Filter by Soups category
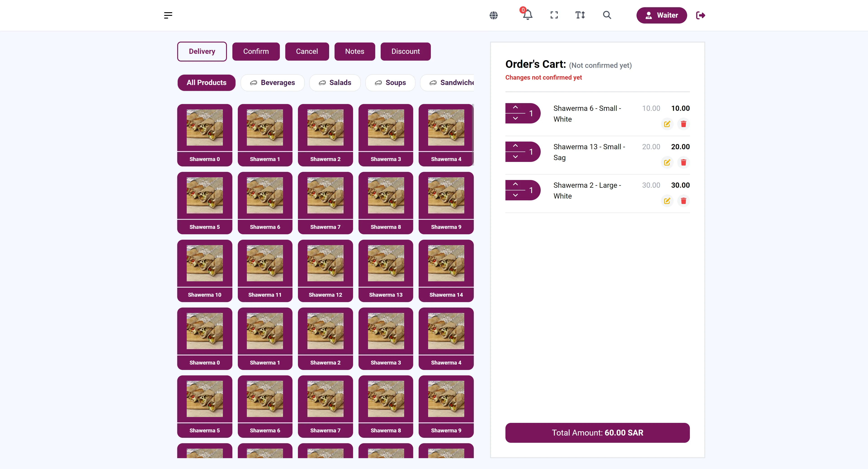This screenshot has width=868, height=469. [390, 83]
